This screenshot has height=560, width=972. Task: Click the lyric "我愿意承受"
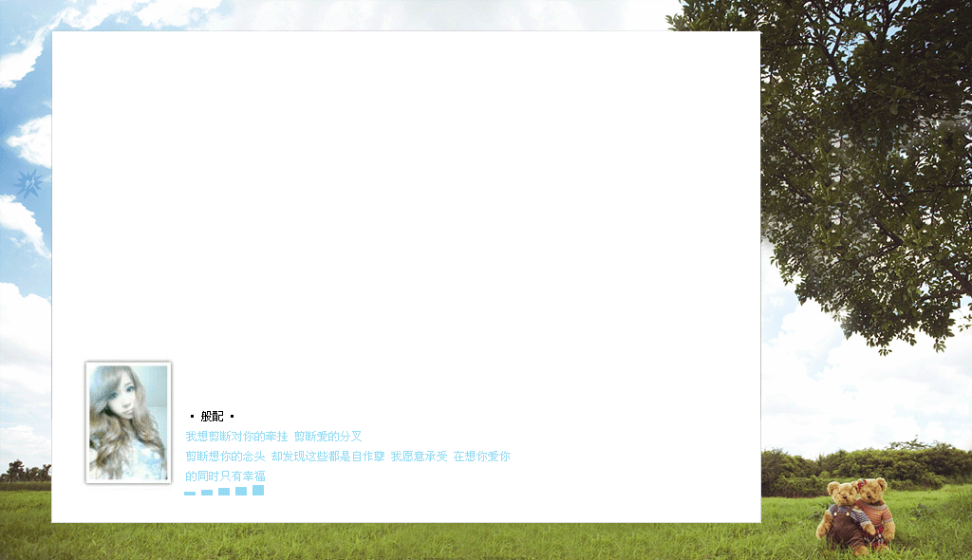point(419,457)
